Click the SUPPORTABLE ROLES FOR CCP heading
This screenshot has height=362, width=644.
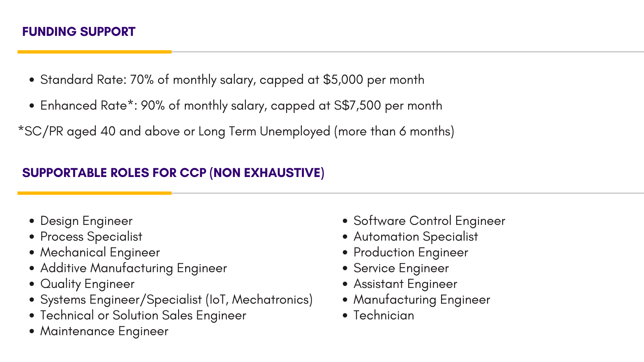(x=173, y=173)
